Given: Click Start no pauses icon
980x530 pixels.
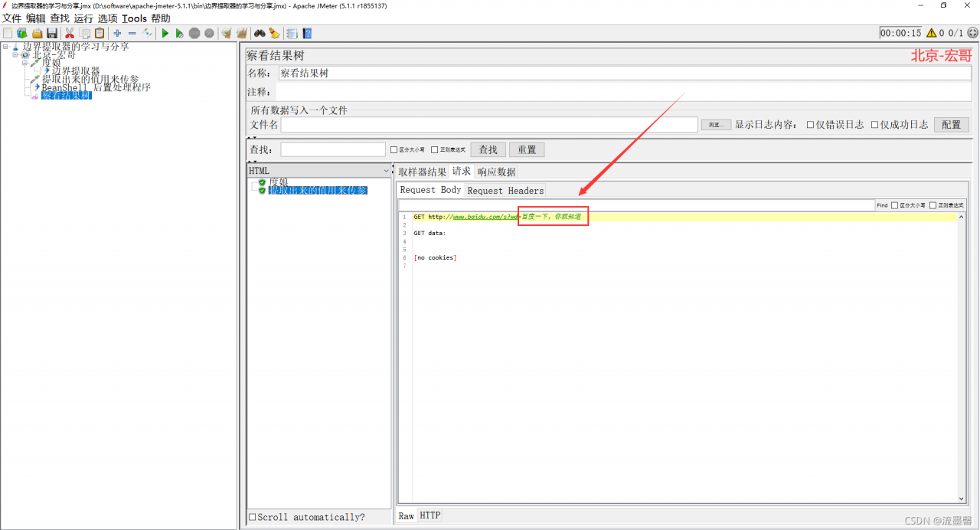Looking at the screenshot, I should 179,33.
